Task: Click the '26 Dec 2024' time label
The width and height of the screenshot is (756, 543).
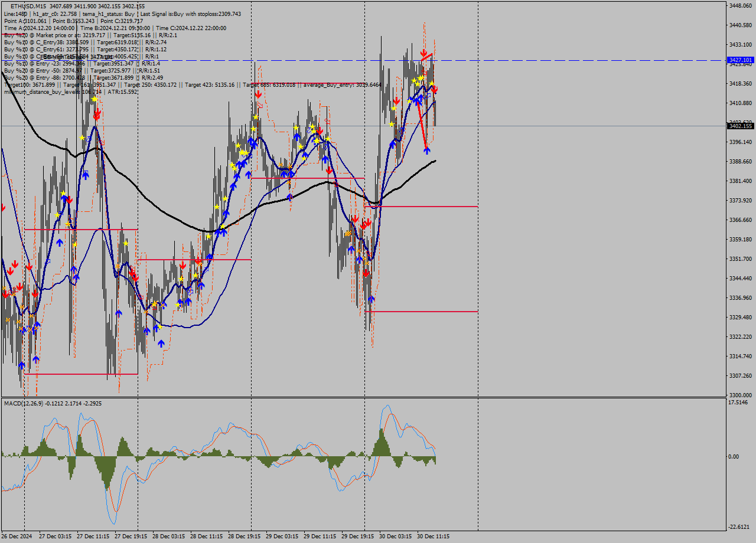Action: pos(17,537)
